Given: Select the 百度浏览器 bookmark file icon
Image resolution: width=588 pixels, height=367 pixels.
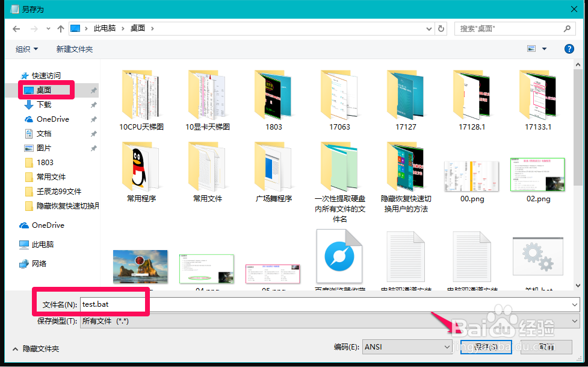Looking at the screenshot, I should (x=339, y=257).
